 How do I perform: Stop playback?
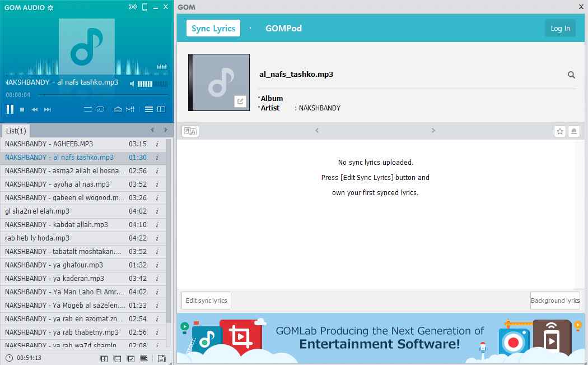point(22,109)
